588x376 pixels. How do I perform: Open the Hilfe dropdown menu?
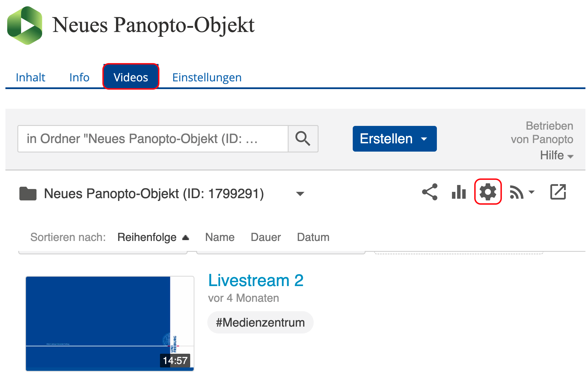click(556, 156)
